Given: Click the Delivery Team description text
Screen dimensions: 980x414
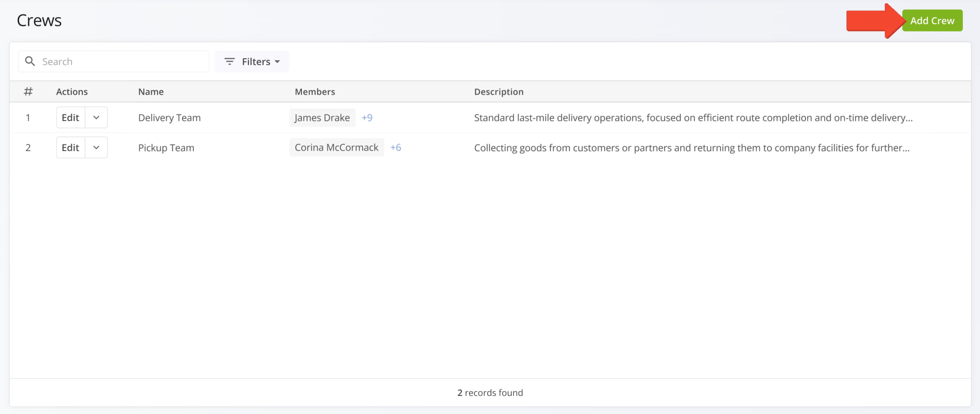Looking at the screenshot, I should click(x=693, y=118).
